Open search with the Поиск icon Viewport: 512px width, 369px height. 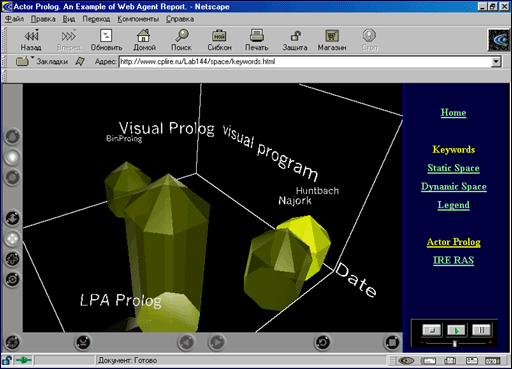click(182, 35)
